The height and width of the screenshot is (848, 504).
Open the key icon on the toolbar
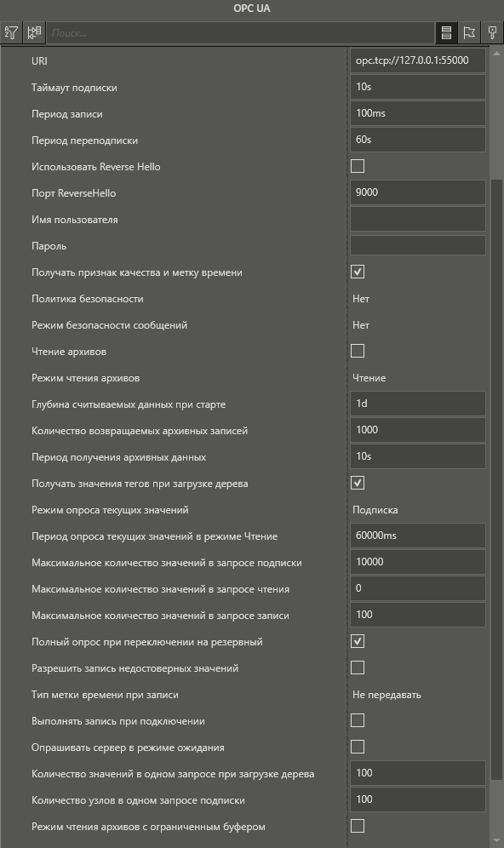pyautogui.click(x=491, y=32)
